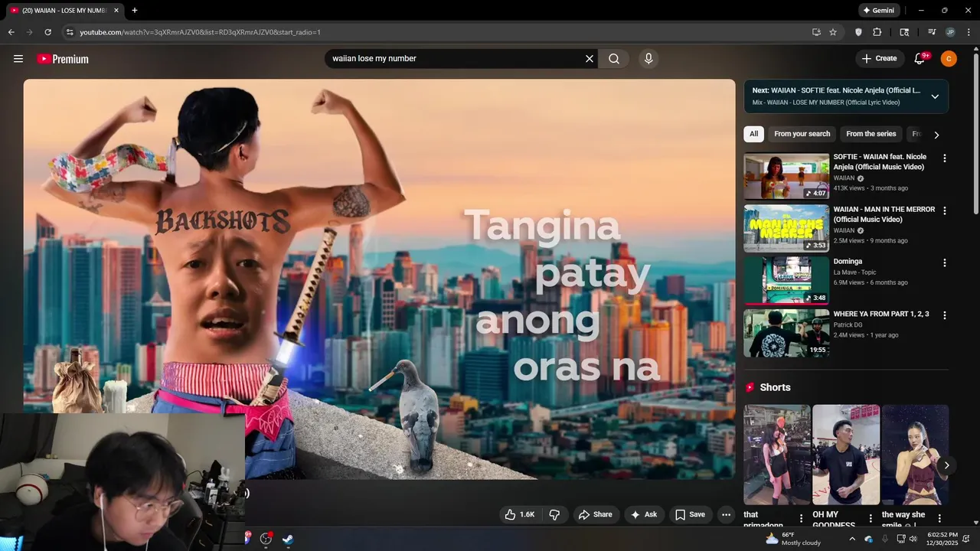Install page as app from address bar
This screenshot has height=551, width=980.
[x=816, y=32]
